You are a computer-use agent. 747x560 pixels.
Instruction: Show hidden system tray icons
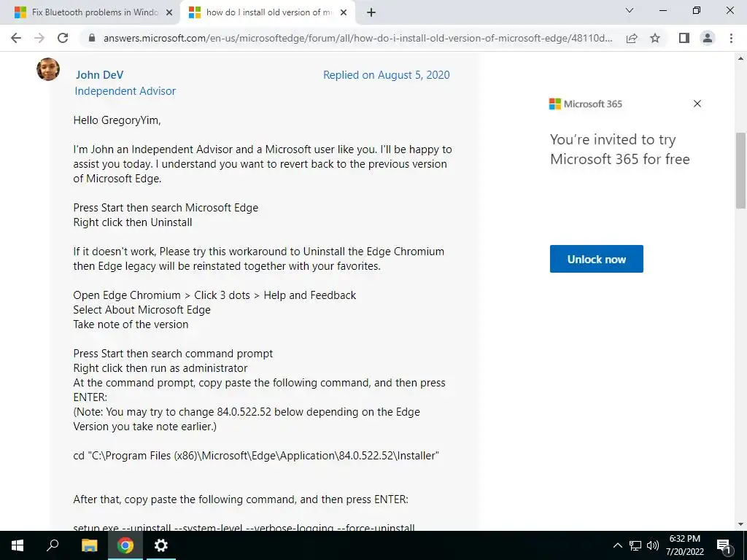click(x=617, y=545)
